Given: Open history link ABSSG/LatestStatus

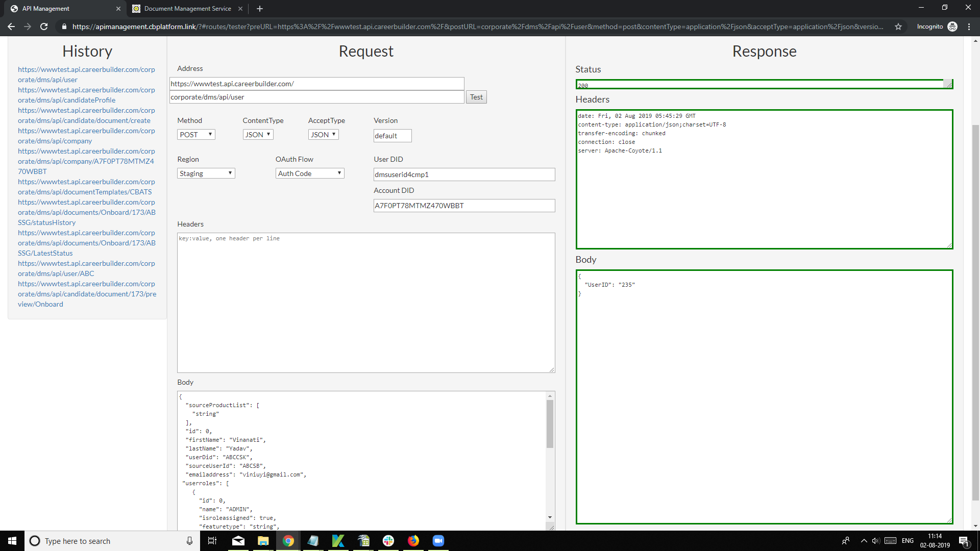Looking at the screenshot, I should click(87, 243).
